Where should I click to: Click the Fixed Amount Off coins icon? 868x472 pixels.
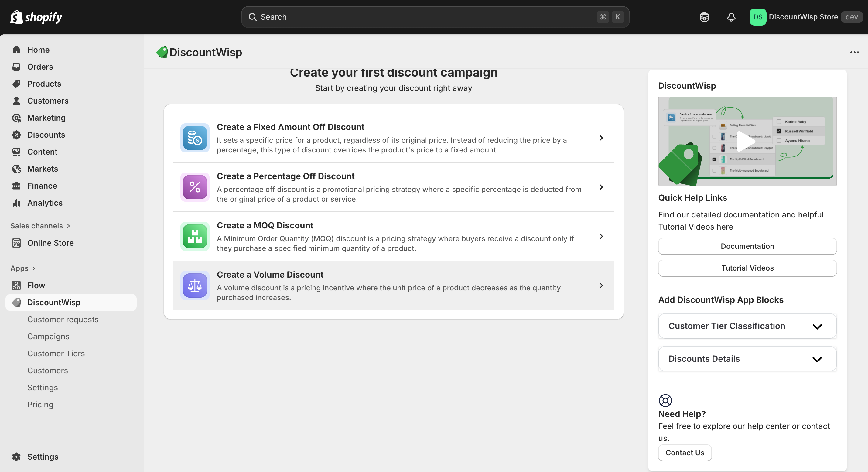[195, 138]
